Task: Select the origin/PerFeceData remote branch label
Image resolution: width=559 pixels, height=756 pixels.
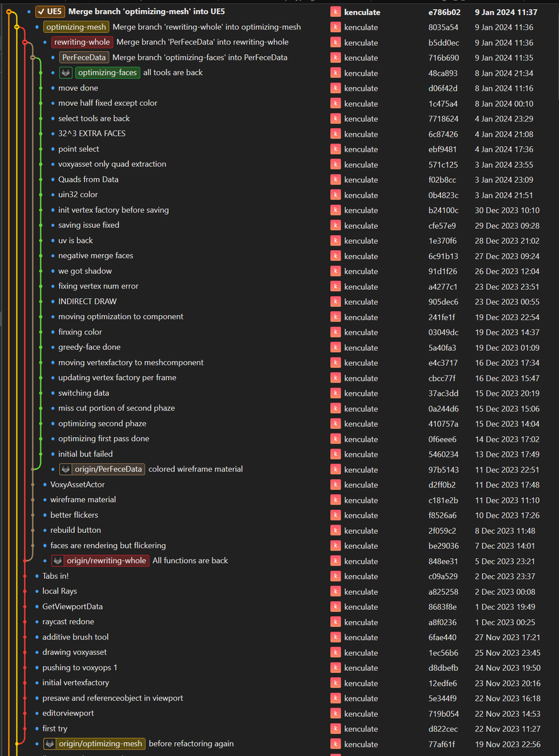Action: tap(103, 469)
